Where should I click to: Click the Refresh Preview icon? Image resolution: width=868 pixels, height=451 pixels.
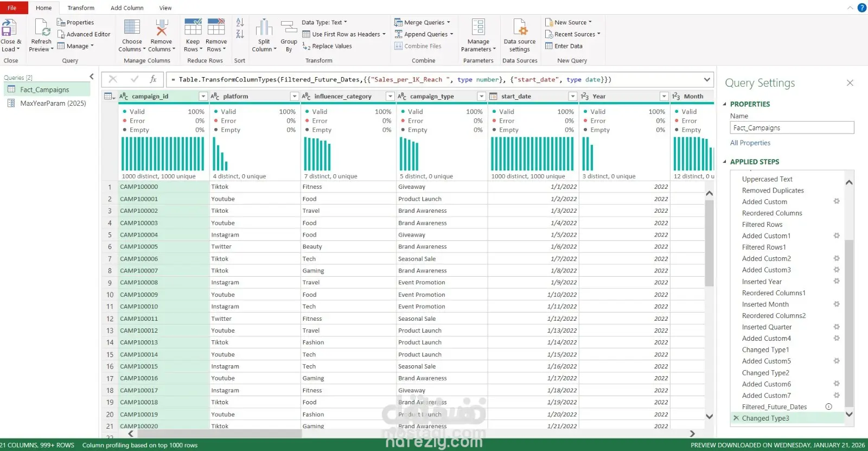(42, 28)
